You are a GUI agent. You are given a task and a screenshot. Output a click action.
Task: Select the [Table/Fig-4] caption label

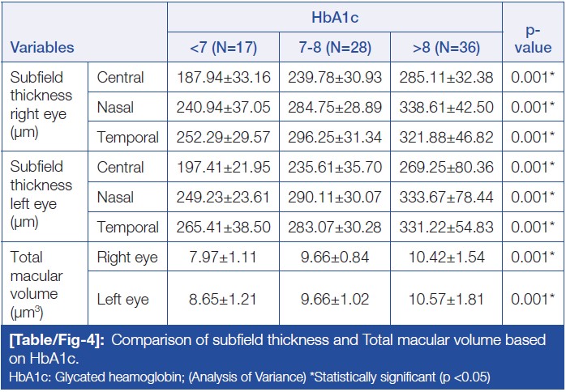point(55,340)
